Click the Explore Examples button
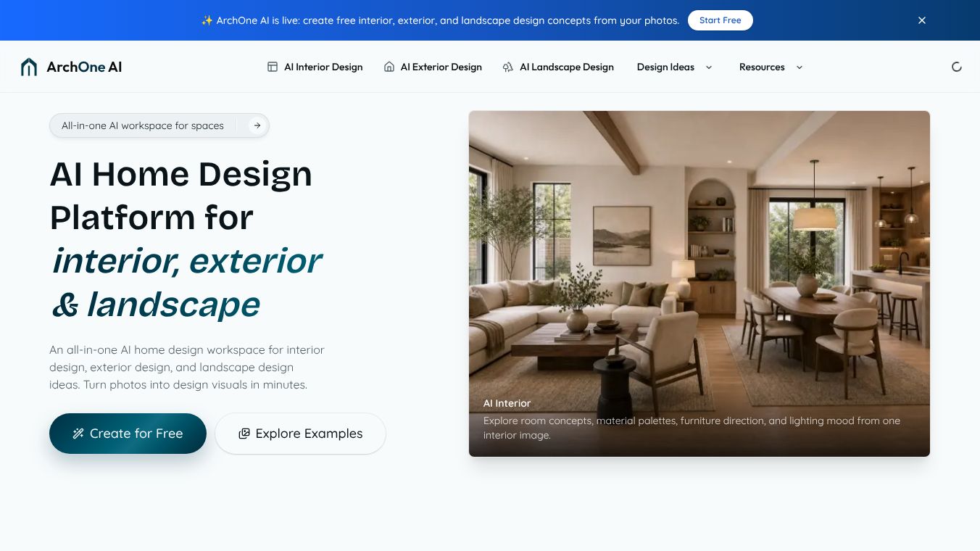 tap(300, 434)
